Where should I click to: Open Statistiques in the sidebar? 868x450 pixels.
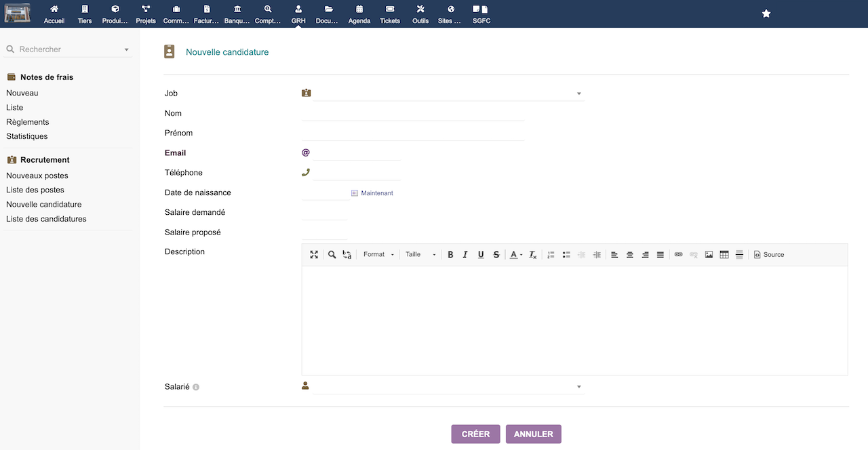coord(27,136)
